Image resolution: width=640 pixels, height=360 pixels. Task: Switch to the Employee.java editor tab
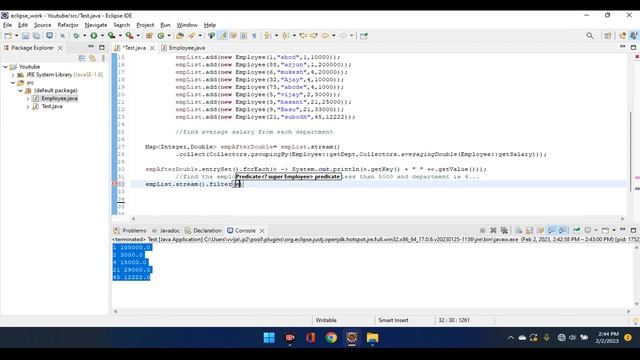(183, 48)
